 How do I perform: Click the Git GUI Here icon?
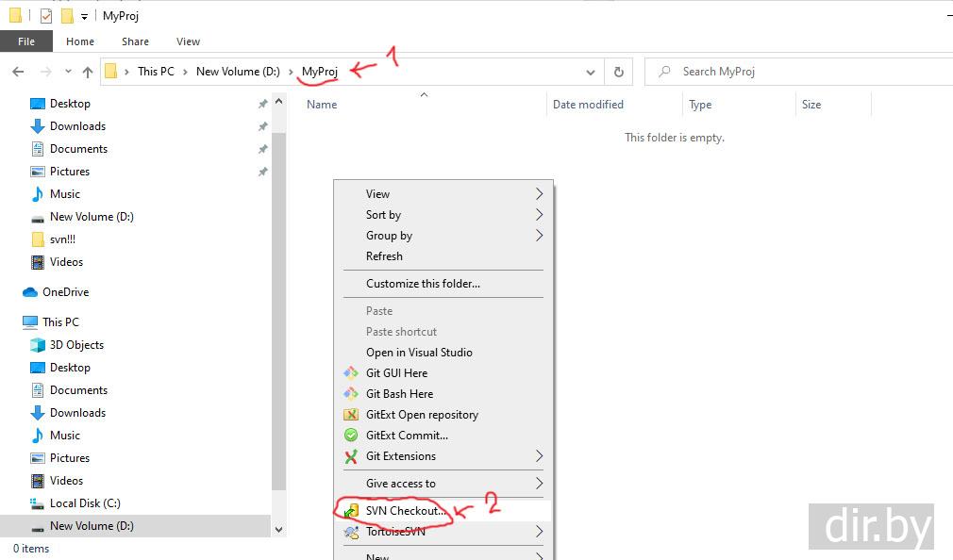click(x=351, y=373)
